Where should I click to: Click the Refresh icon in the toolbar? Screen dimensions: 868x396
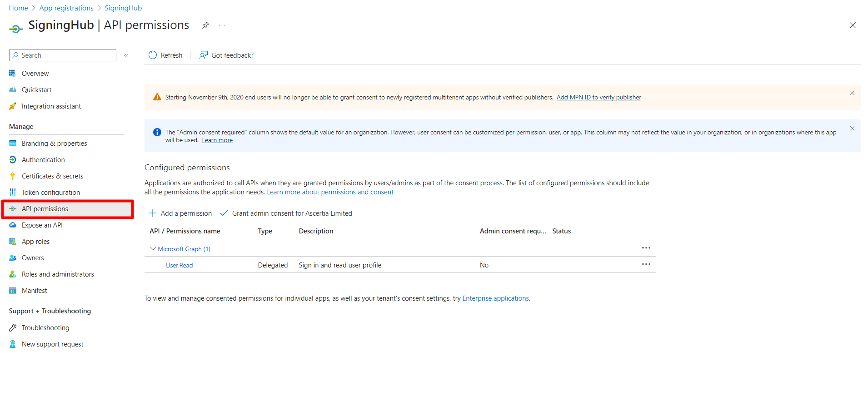[x=153, y=55]
